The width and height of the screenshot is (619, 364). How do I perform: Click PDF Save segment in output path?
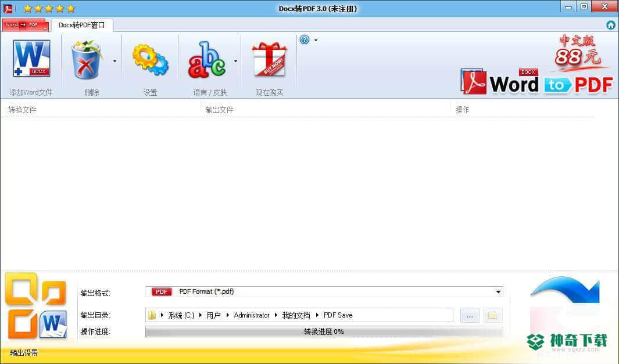point(338,315)
